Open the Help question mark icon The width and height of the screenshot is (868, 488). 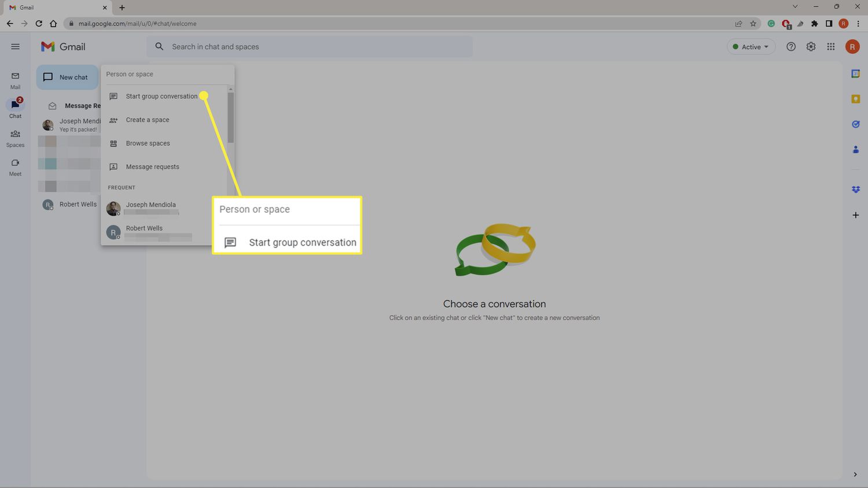(x=791, y=47)
